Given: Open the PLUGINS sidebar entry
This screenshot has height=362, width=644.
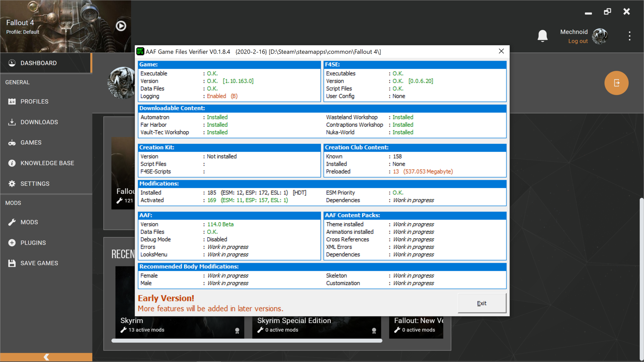Looking at the screenshot, I should 46,243.
